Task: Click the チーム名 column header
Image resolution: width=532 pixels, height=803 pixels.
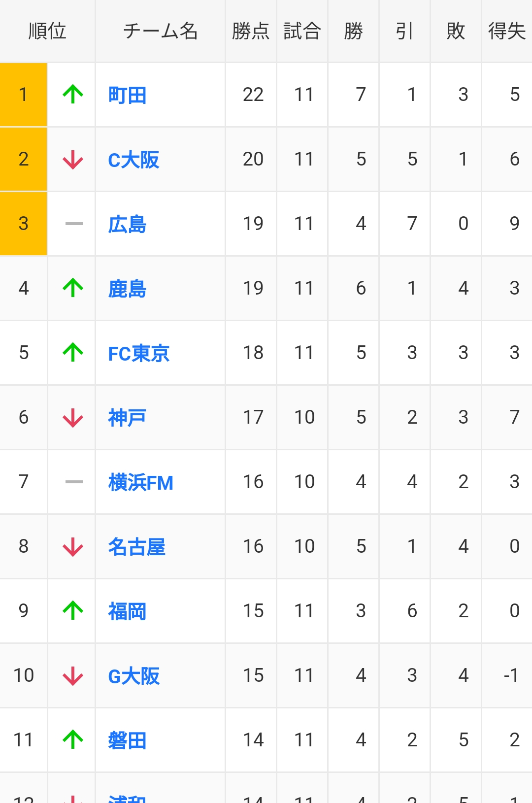Action: click(x=160, y=31)
